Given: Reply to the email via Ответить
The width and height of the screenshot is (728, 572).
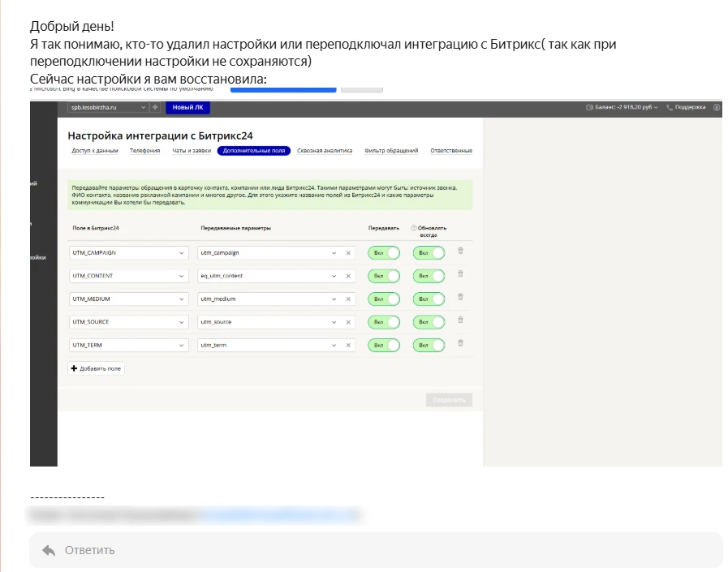Looking at the screenshot, I should 376,550.
